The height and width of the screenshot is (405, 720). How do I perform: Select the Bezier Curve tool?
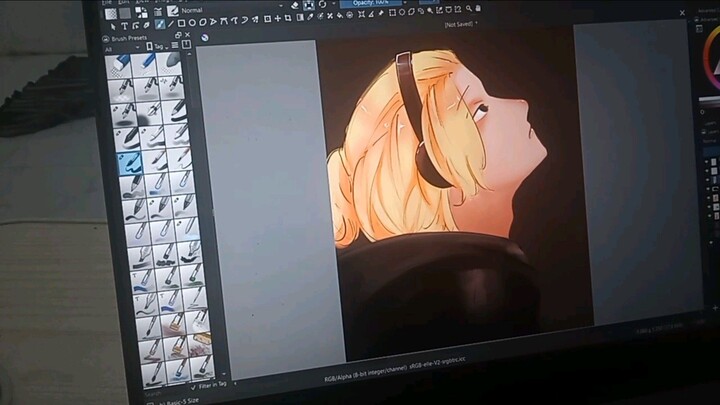(x=224, y=21)
